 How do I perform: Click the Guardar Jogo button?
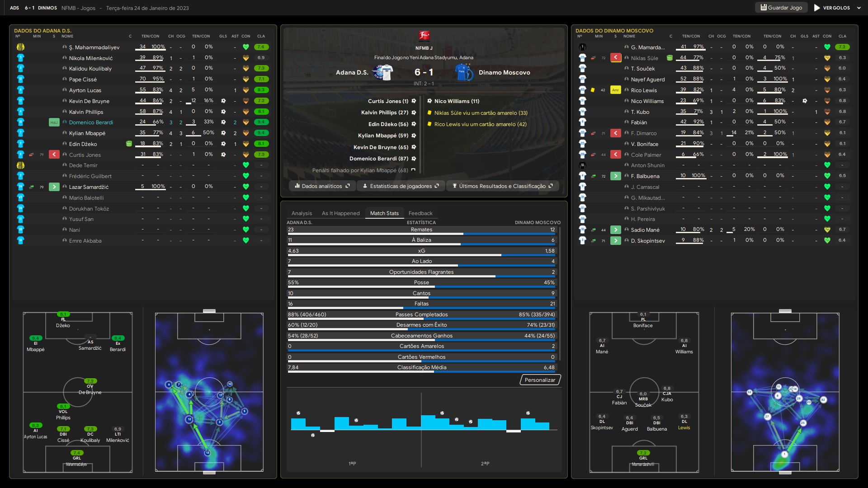pyautogui.click(x=781, y=8)
